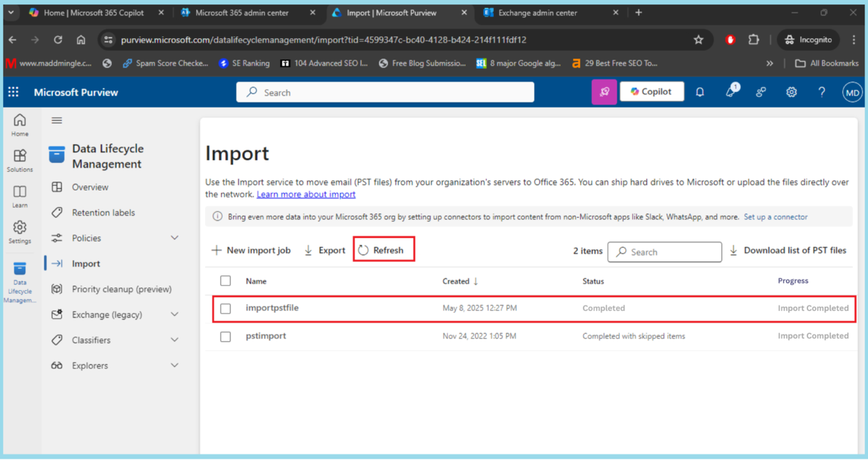Image resolution: width=868 pixels, height=460 pixels.
Task: Open the MD account avatar
Action: [x=852, y=93]
